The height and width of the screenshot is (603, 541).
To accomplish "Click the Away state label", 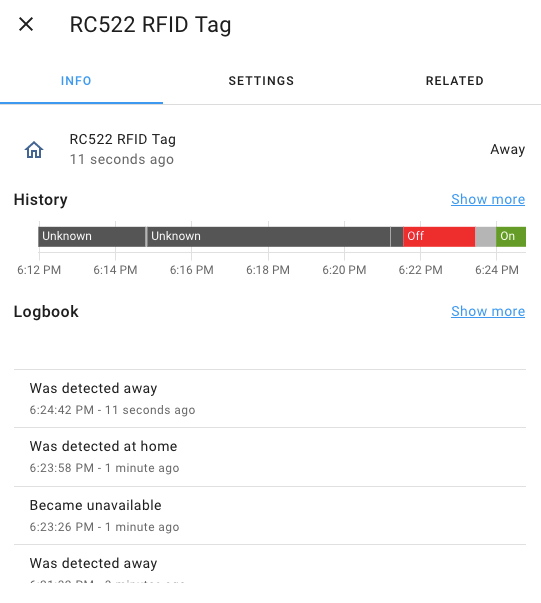I will (x=508, y=149).
